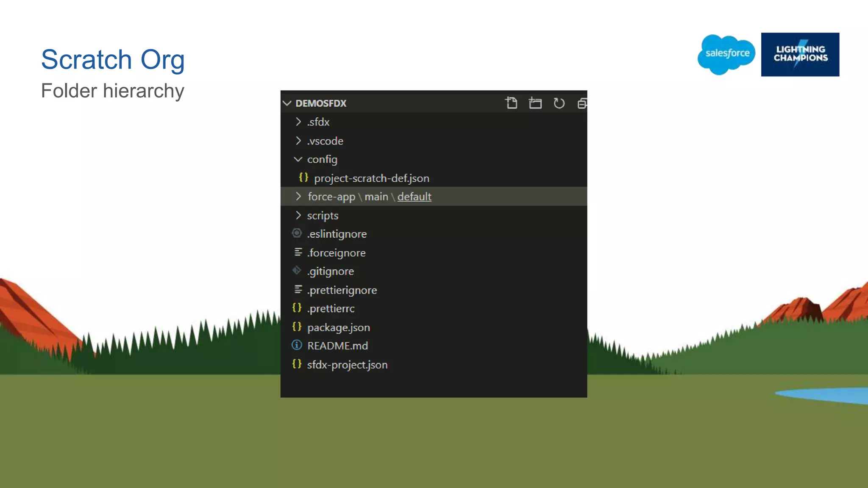Expand the .sfdx folder chevron
Viewport: 868px width, 488px height.
(298, 122)
